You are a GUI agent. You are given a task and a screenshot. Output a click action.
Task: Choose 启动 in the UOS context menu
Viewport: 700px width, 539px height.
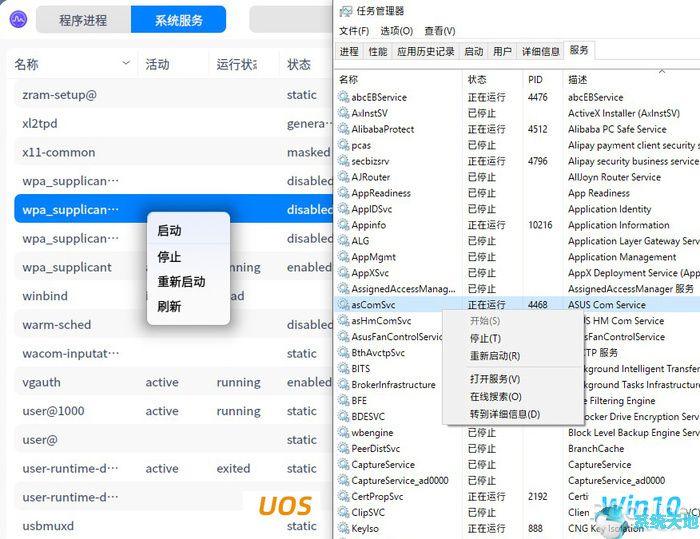click(188, 230)
